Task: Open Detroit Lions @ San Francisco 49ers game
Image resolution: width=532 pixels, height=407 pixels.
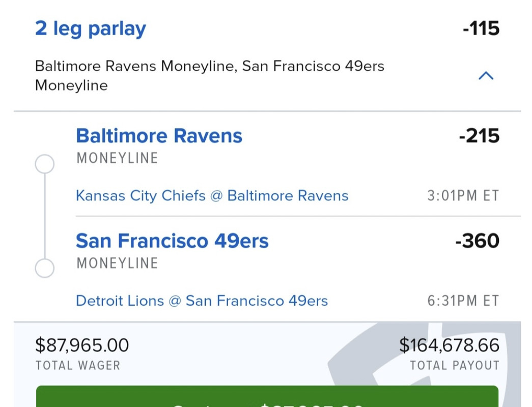Action: pos(202,301)
